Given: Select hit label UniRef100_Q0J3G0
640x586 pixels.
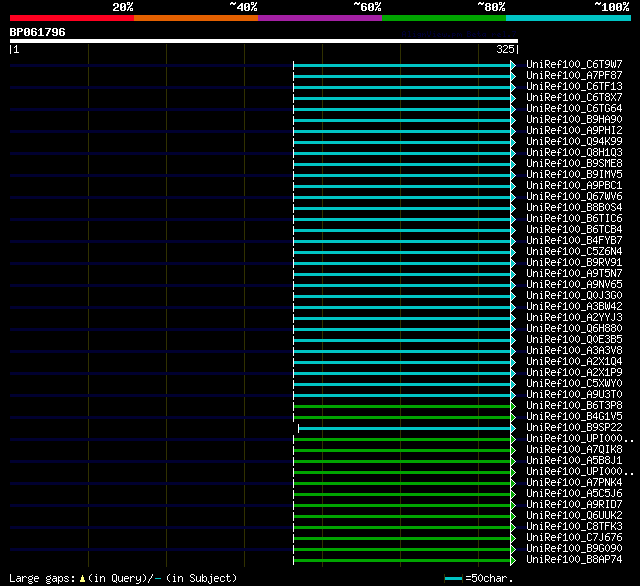Looking at the screenshot, I should [574, 296].
